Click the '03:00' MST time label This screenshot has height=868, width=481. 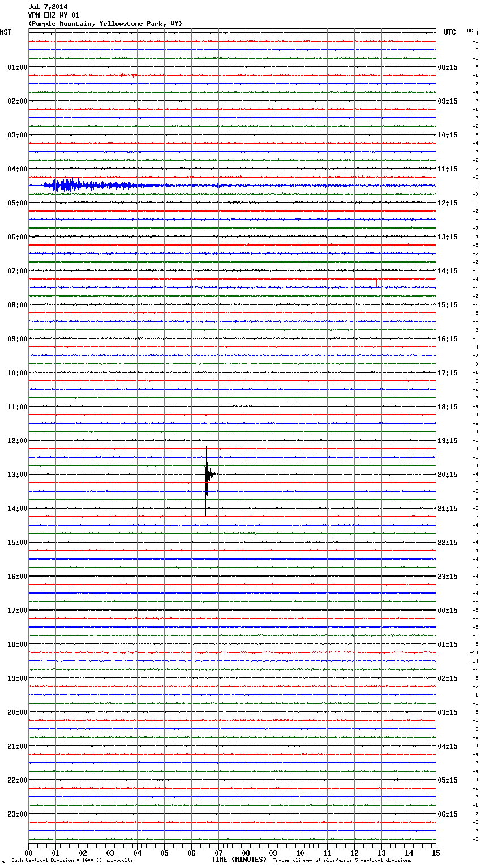coord(17,135)
